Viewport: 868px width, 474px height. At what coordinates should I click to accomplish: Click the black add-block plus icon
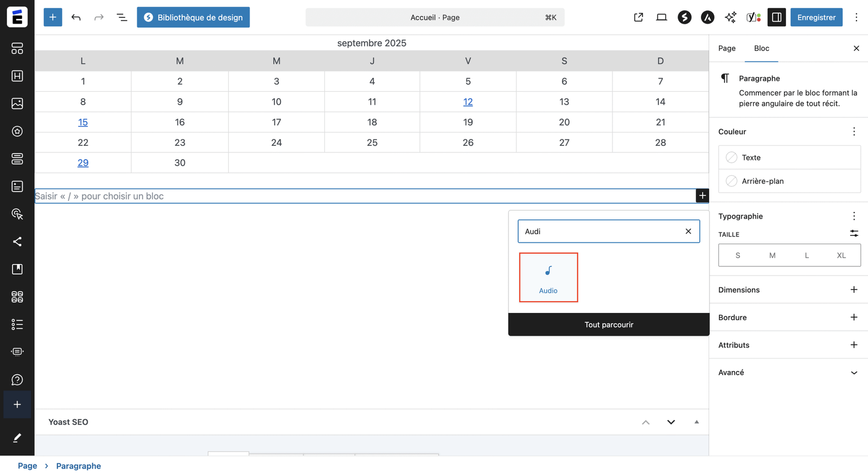pyautogui.click(x=702, y=196)
